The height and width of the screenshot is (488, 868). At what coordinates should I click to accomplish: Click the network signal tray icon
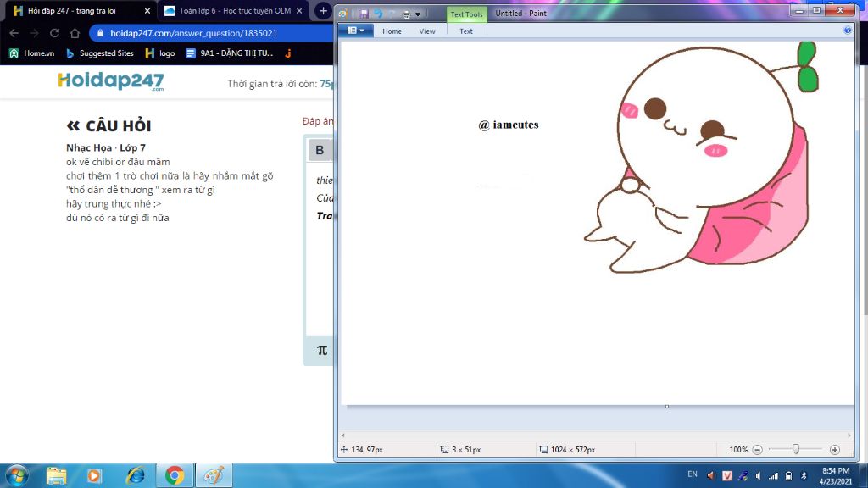click(773, 475)
